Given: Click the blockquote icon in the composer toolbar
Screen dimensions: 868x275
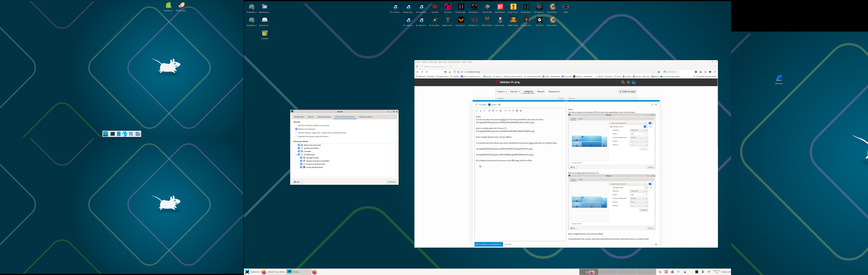Looking at the screenshot, I should 493,111.
